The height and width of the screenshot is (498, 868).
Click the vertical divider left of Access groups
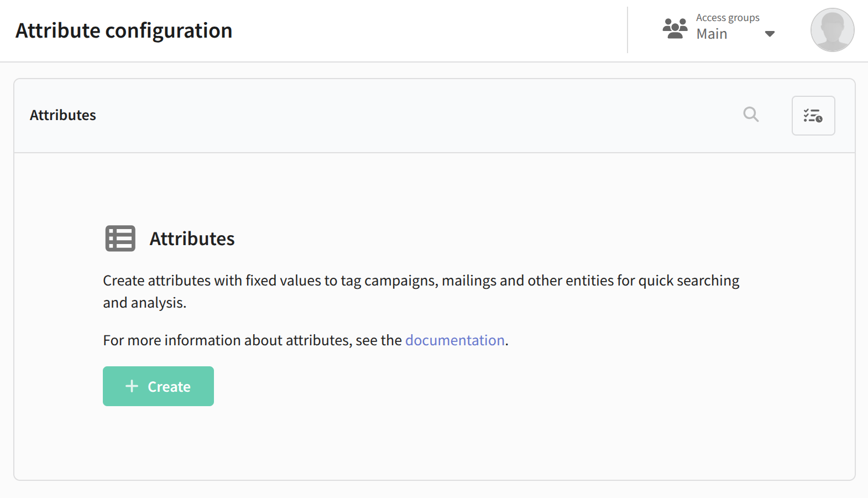click(x=628, y=30)
